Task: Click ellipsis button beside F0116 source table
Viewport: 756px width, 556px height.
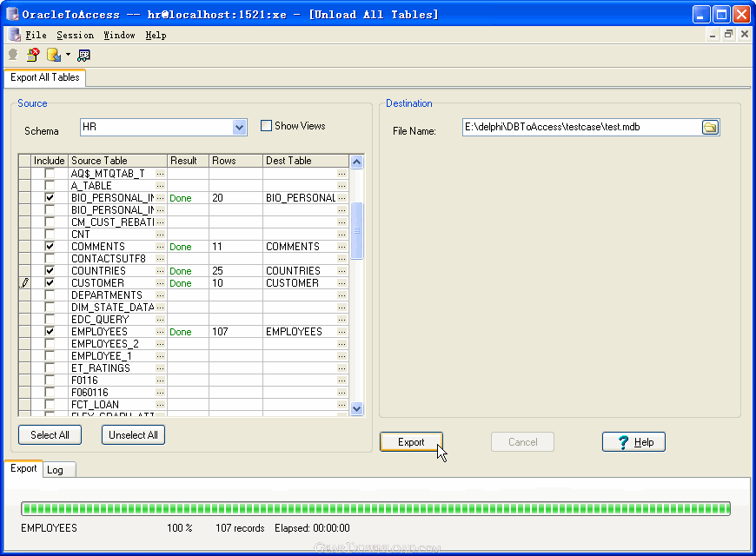Action: 160,381
